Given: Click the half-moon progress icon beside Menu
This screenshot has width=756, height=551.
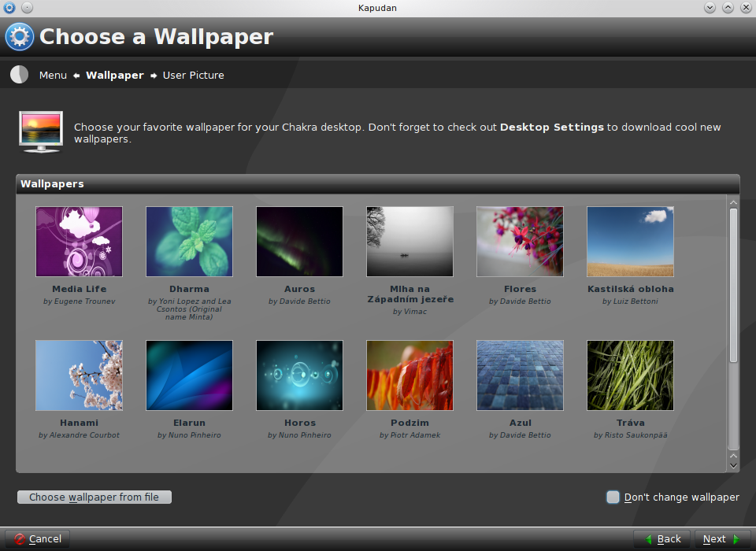Looking at the screenshot, I should 20,75.
